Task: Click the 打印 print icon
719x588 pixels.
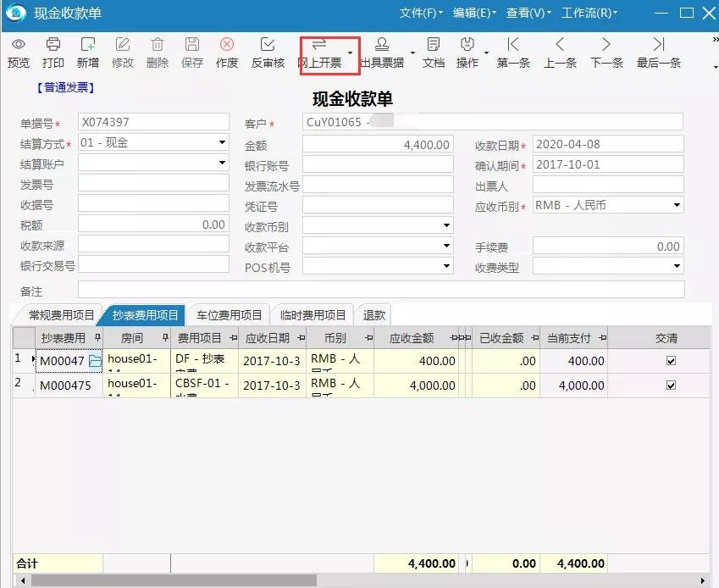Action: pos(53,45)
